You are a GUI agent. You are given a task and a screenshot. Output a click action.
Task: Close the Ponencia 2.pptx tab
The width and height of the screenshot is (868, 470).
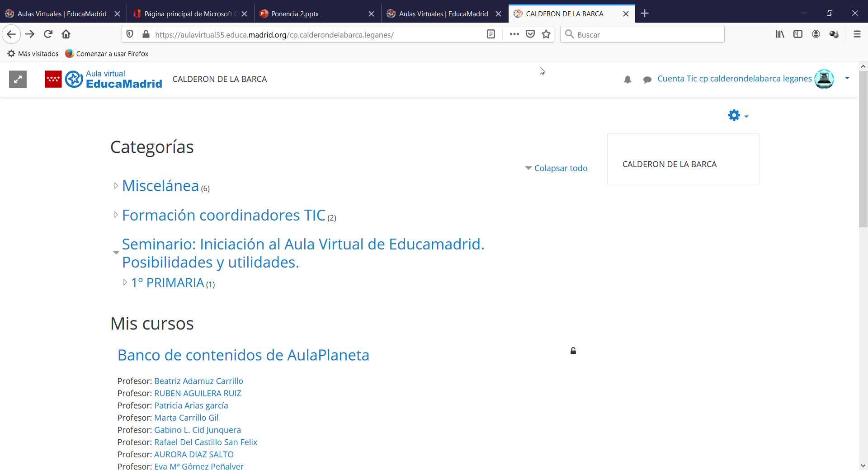[371, 14]
